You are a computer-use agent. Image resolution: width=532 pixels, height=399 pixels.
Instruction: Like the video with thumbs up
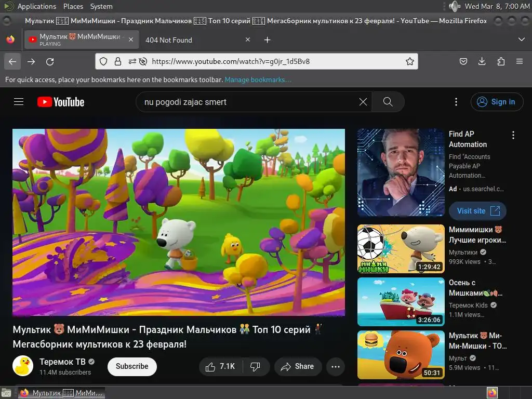tap(220, 366)
